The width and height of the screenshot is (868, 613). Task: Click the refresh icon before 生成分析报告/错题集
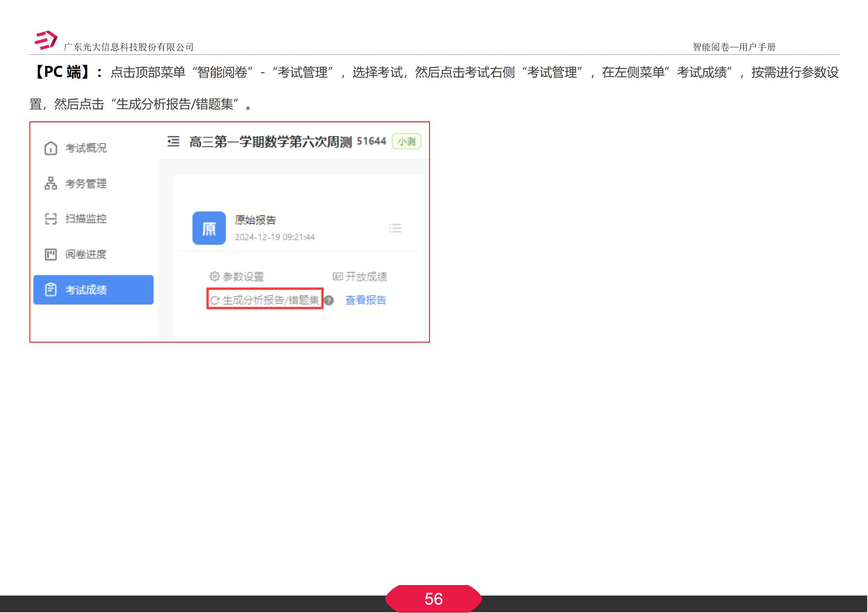(x=216, y=300)
